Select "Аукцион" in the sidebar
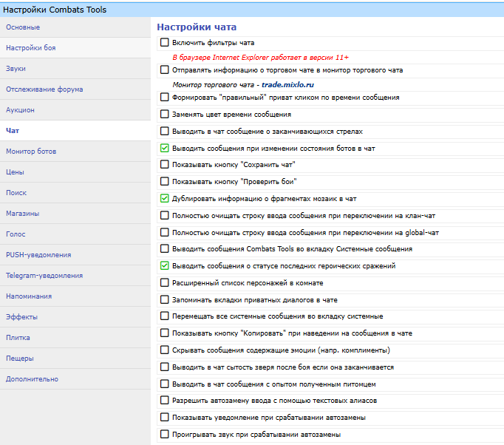504x445 pixels. (x=20, y=110)
